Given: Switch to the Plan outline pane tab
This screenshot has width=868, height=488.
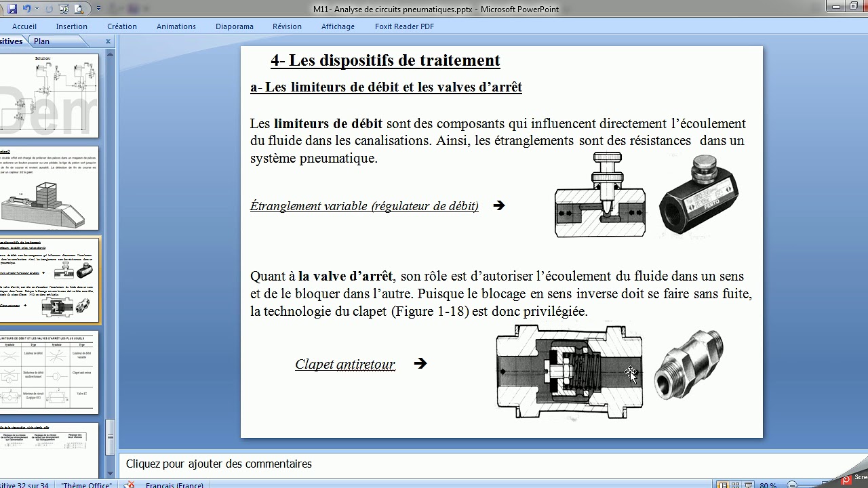Looking at the screenshot, I should click(41, 41).
